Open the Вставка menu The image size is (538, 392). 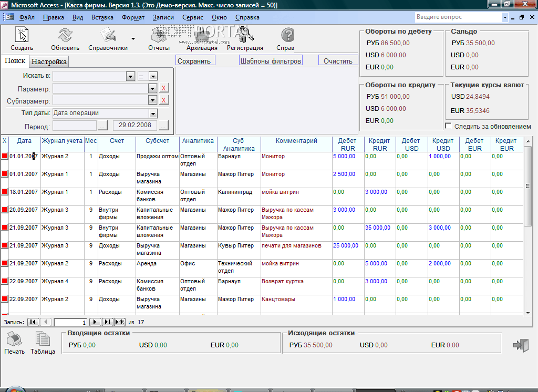coord(102,17)
